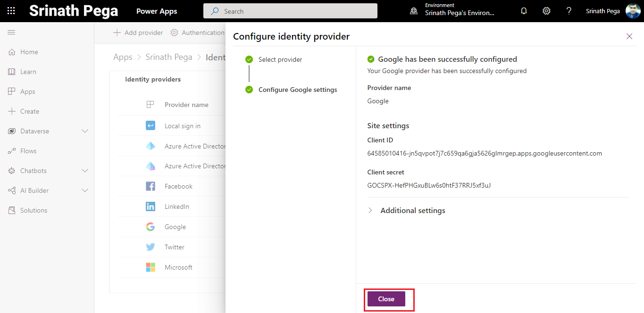The width and height of the screenshot is (644, 313).
Task: Click the environment picker icon
Action: coord(414,11)
